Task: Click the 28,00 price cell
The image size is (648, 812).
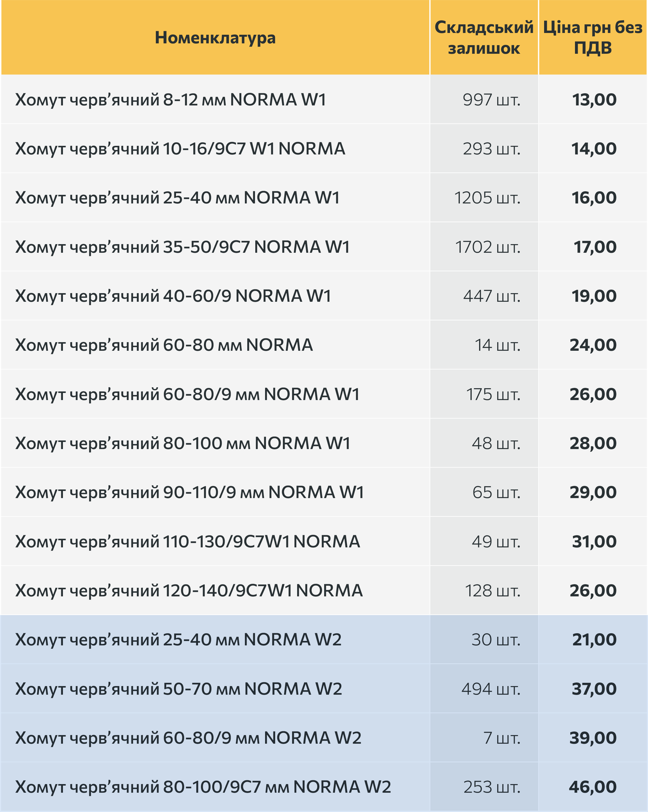Action: [x=593, y=443]
